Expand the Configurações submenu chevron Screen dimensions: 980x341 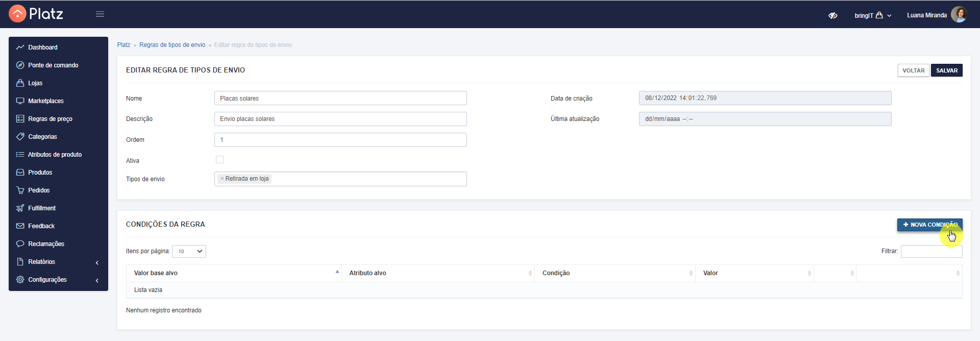(97, 280)
